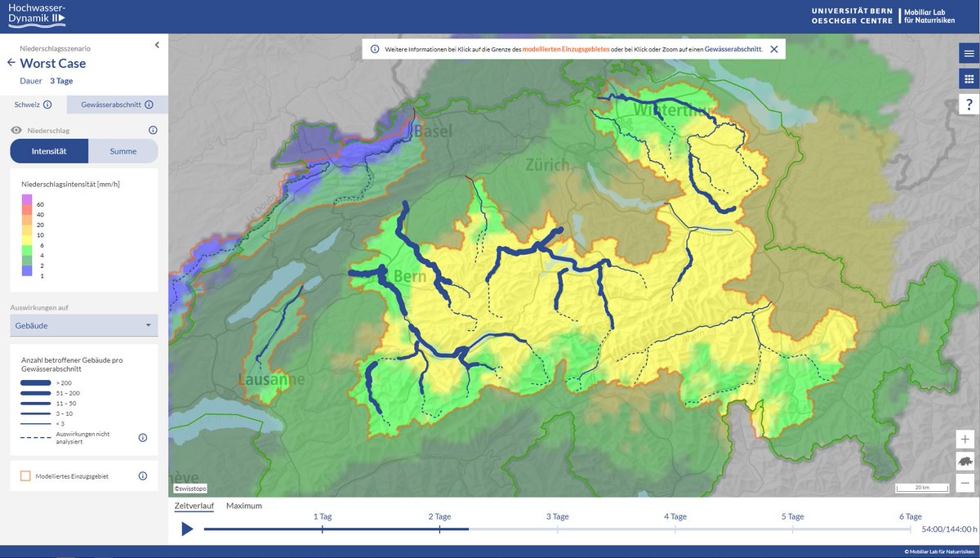Click the timeline slider progress end
Viewport: 980px width, 558px height.
pyautogui.click(x=469, y=529)
